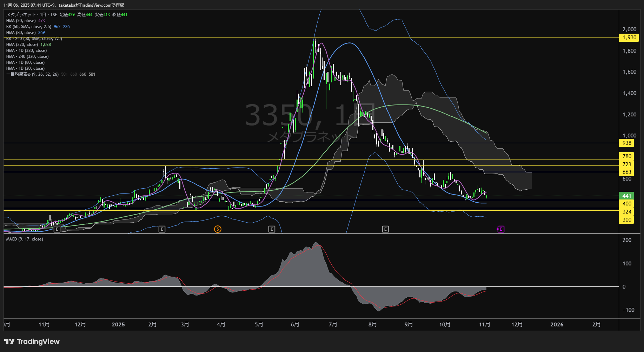Click the purple upcoming earnings marker
The width and height of the screenshot is (644, 352).
[x=501, y=229]
